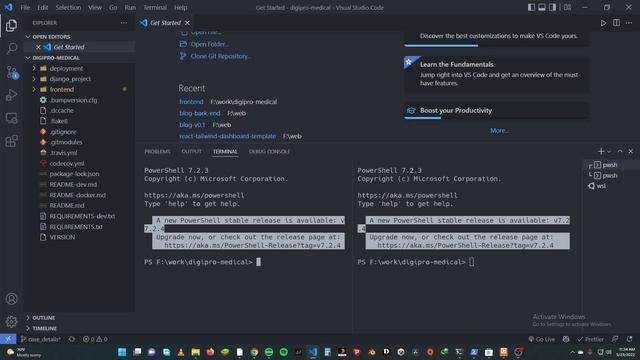
Task: Click the run play icon in editor toolbar
Action: (x=603, y=23)
